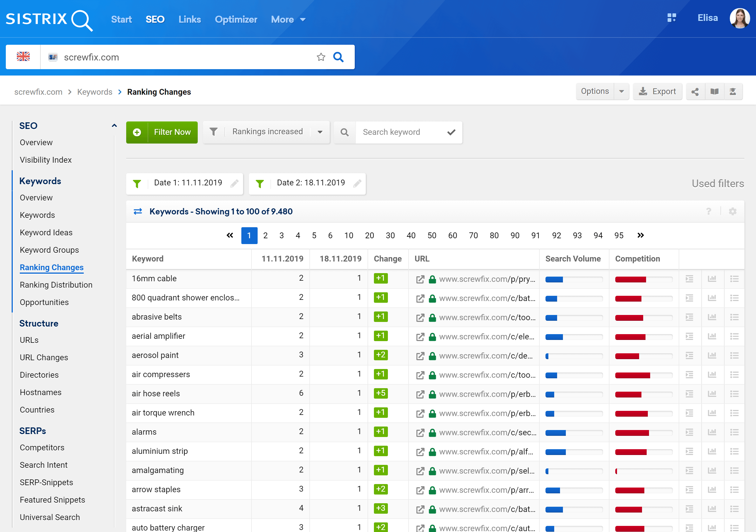
Task: Switch to the Links tab
Action: point(190,19)
